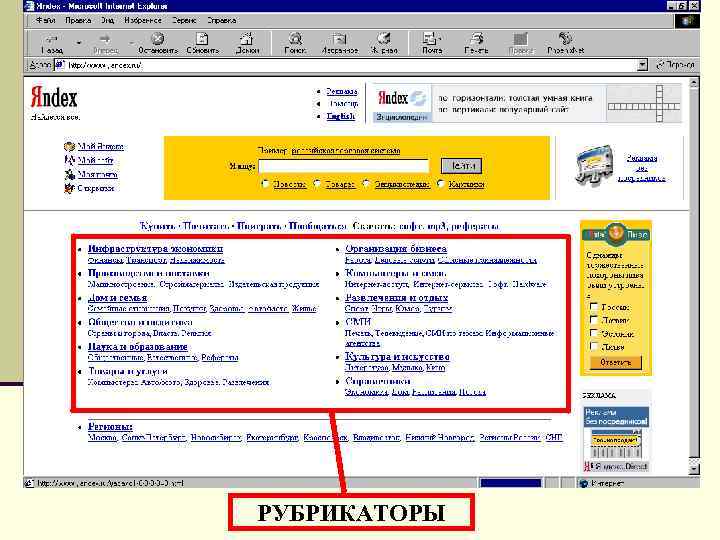Open the Инфраструктура экономики category link

pos(155,248)
